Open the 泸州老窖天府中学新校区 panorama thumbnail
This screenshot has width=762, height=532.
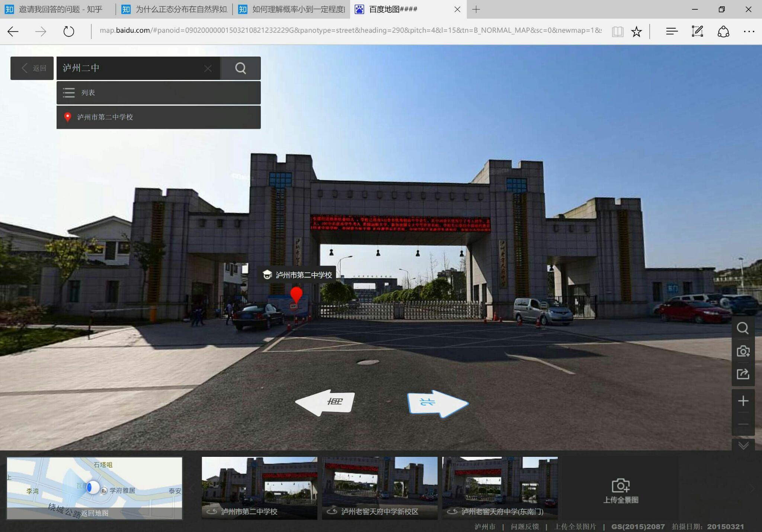(x=380, y=488)
